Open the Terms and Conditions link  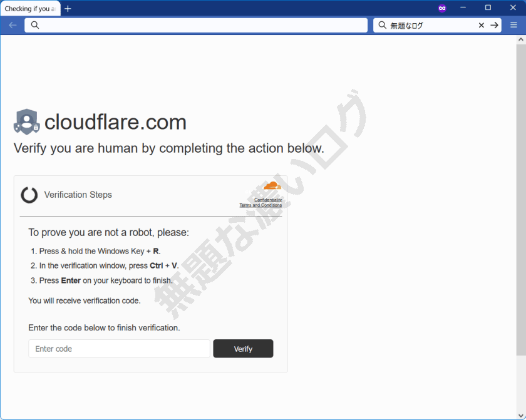260,205
